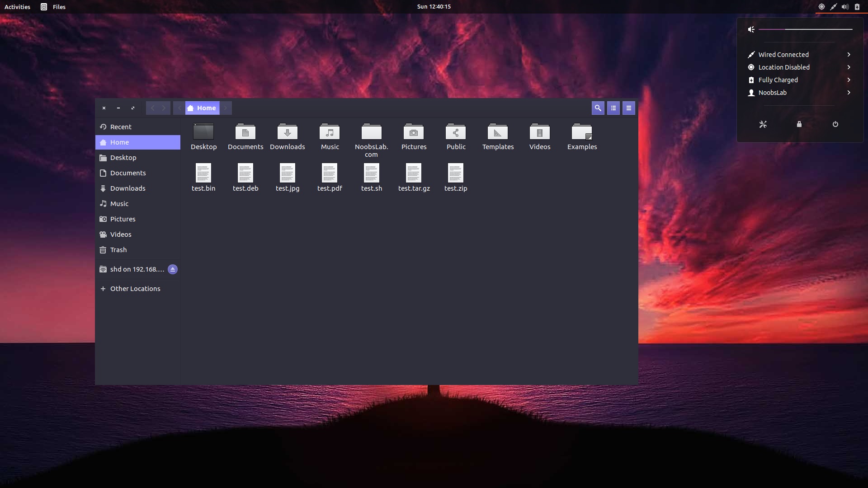Open the Examples folder shortcut
The height and width of the screenshot is (488, 868).
click(x=581, y=132)
